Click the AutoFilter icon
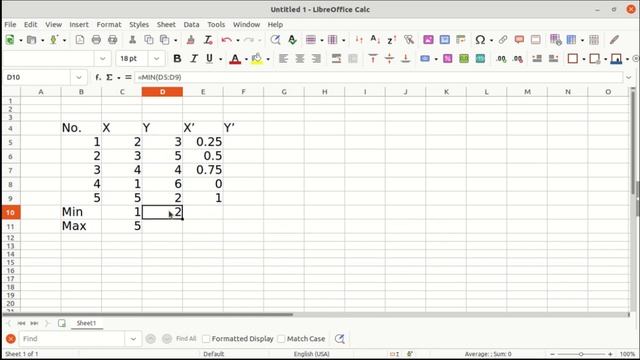This screenshot has width=640, height=360. coord(409,40)
